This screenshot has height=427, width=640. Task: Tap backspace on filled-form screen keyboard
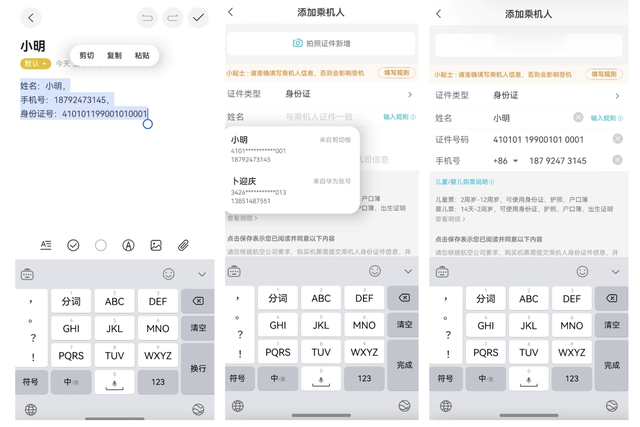(x=611, y=298)
